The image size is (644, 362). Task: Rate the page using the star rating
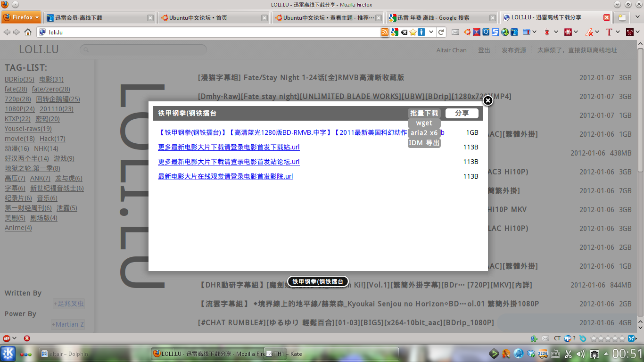coord(608,338)
